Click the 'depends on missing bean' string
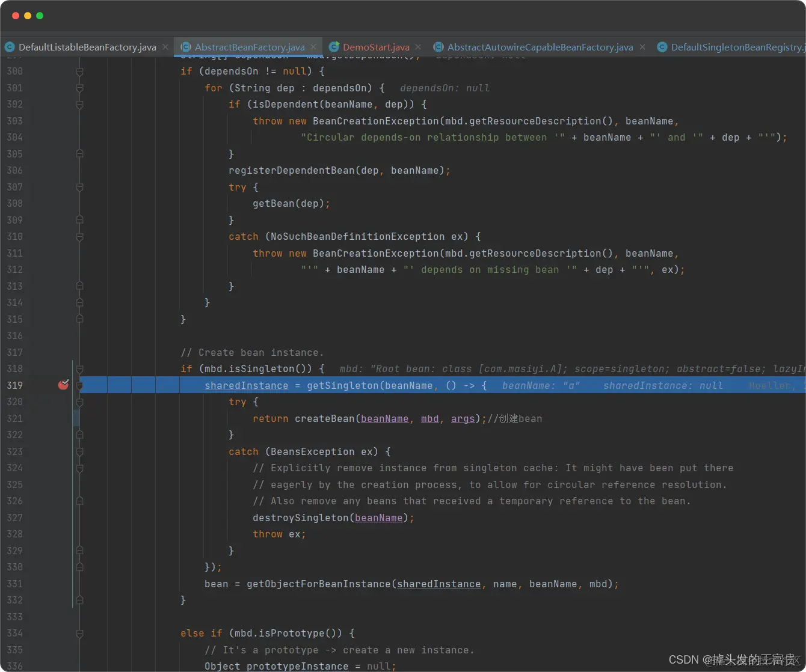Screen dimensions: 806x672 point(490,269)
